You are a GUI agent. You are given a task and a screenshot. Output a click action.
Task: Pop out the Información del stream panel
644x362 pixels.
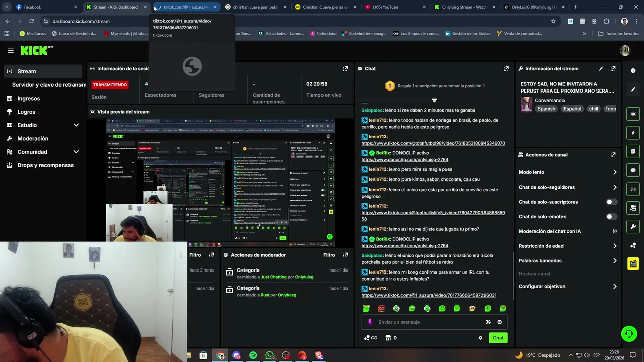point(613,69)
